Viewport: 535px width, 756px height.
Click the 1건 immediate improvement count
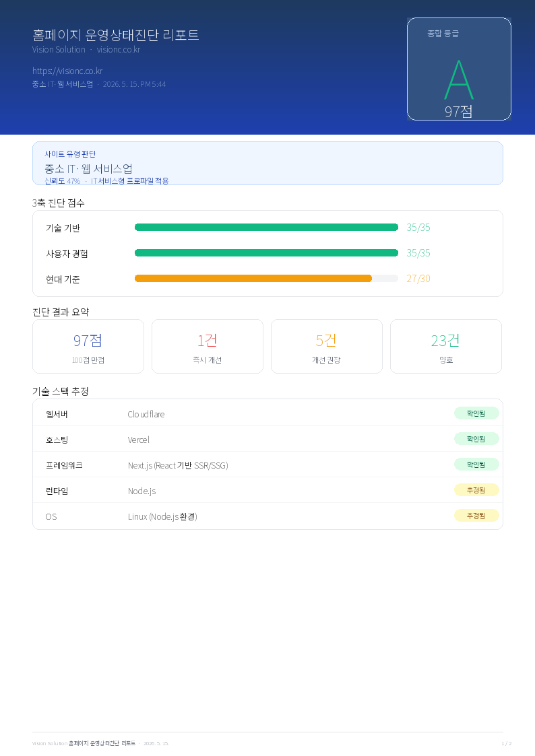point(208,341)
